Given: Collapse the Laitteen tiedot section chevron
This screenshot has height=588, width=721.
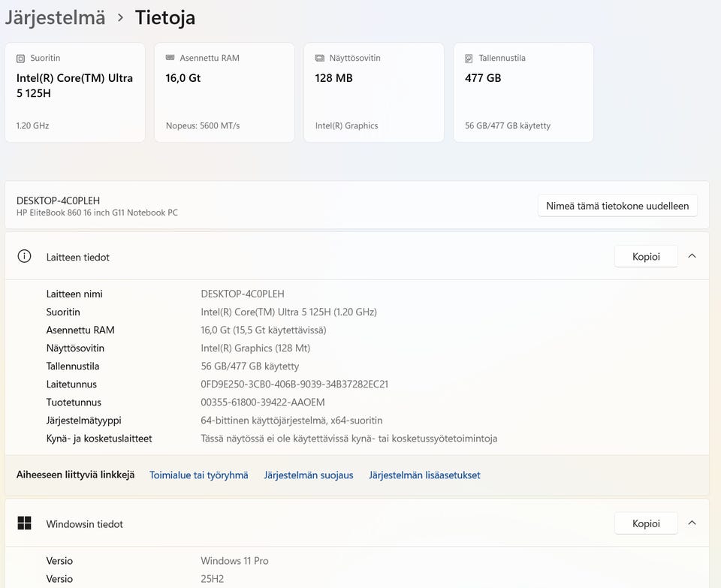Looking at the screenshot, I should pos(692,256).
